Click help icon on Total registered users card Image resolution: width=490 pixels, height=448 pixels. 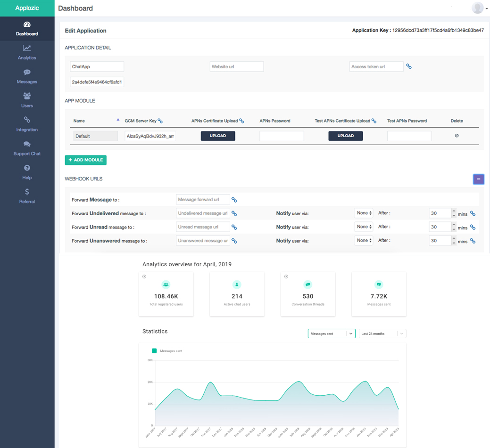[144, 277]
